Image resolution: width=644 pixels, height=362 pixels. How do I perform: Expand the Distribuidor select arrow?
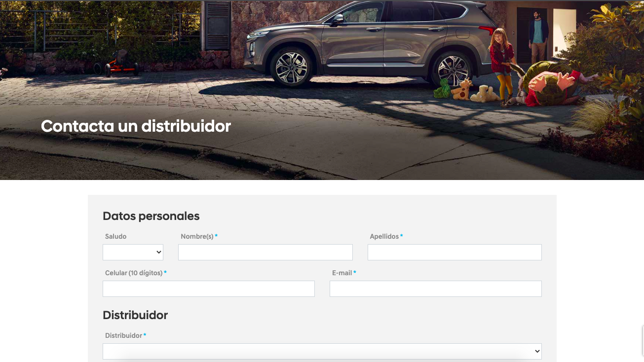pos(537,351)
